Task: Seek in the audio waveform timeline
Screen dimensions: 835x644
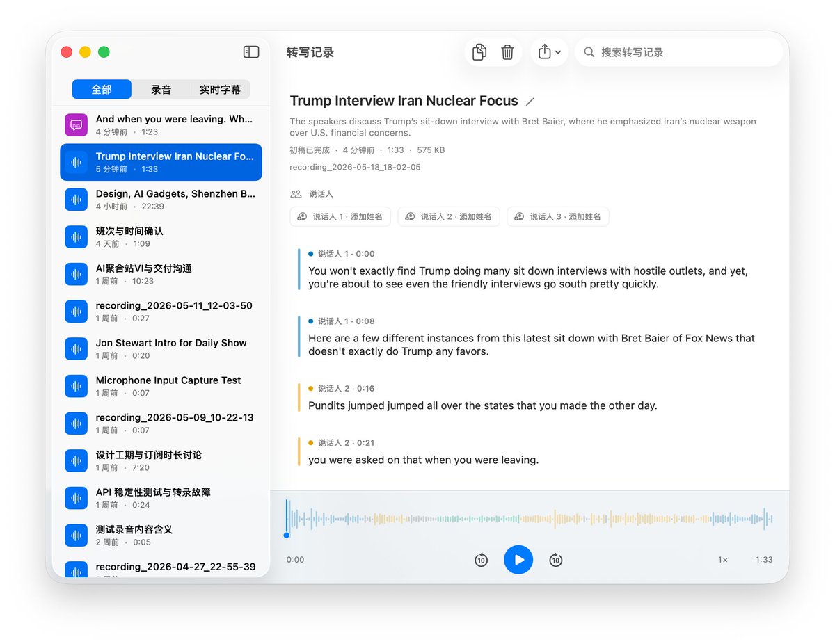Action: (530, 519)
